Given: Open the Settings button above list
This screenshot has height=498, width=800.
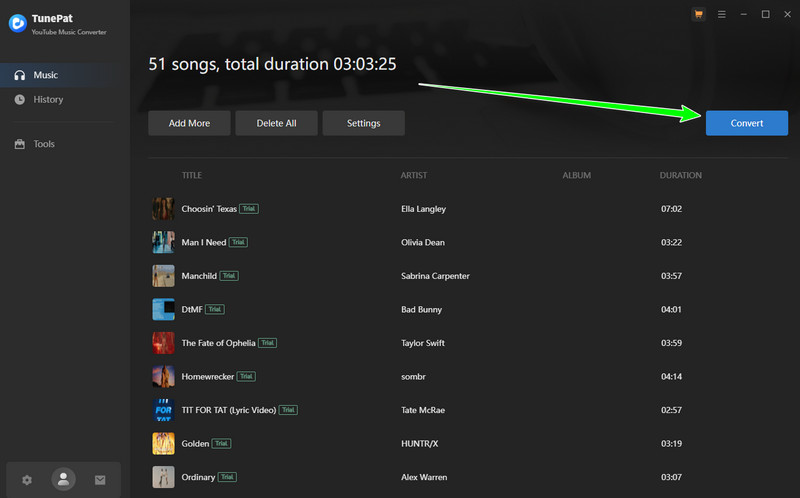Looking at the screenshot, I should pos(364,123).
